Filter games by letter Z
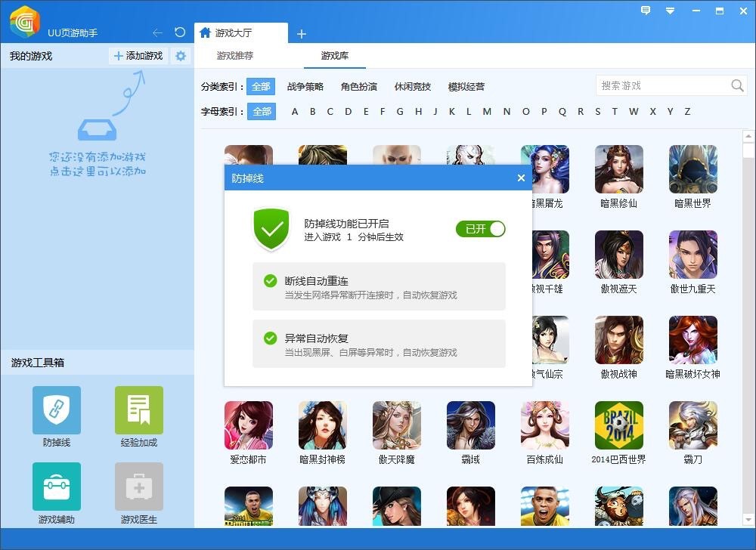 click(x=687, y=112)
